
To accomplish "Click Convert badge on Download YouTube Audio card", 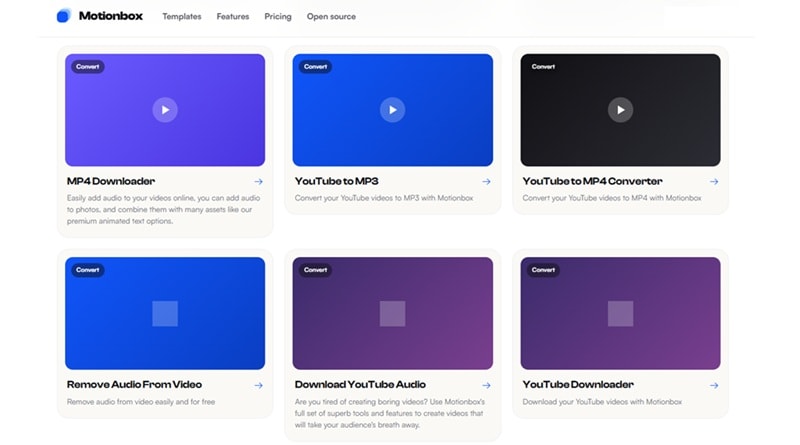I will (x=315, y=270).
